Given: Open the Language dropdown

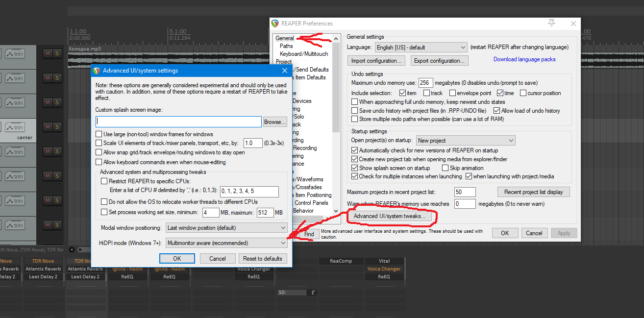Looking at the screenshot, I should (421, 48).
